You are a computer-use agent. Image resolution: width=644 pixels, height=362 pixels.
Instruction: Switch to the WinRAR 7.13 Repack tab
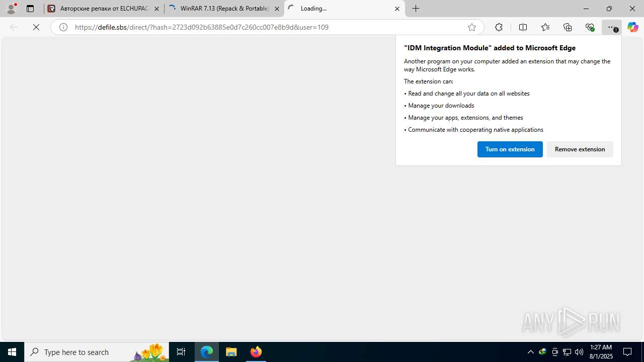pos(224,9)
